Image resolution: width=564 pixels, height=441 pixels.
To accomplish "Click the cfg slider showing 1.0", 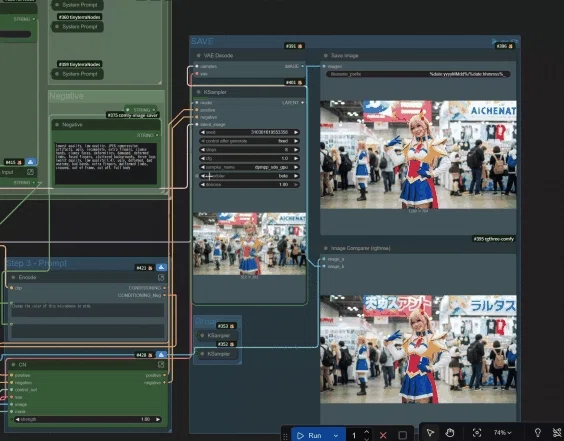I will tap(249, 158).
